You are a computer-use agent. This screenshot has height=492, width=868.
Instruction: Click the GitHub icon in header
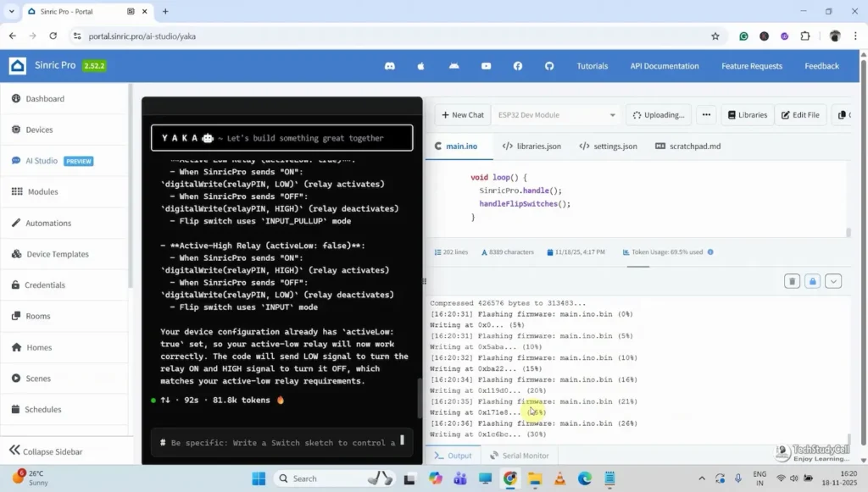[x=549, y=66]
